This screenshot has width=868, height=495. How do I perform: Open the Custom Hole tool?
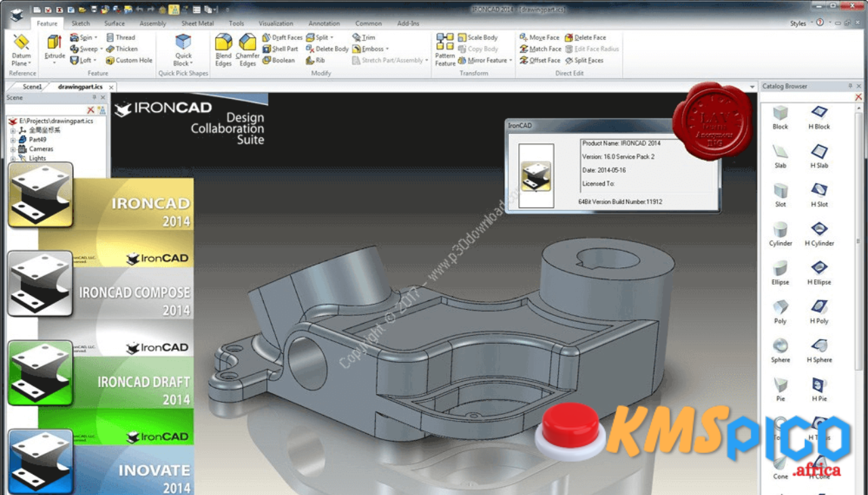130,60
